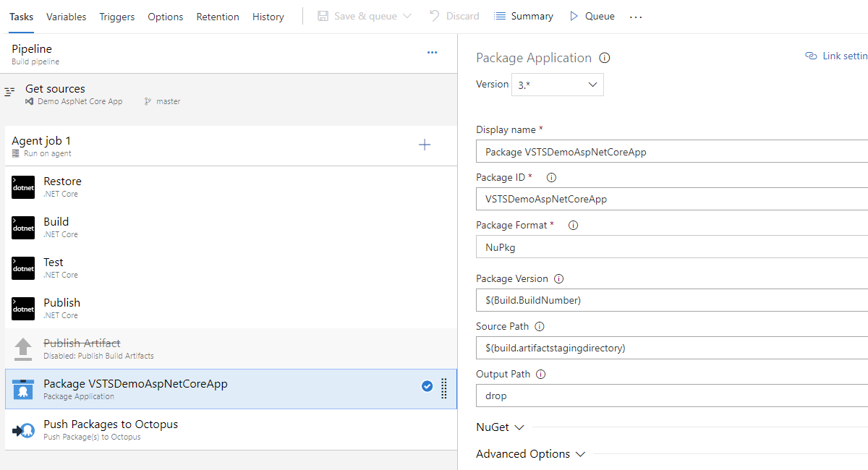
Task: Click the info icon beside Package Application title
Action: 605,57
